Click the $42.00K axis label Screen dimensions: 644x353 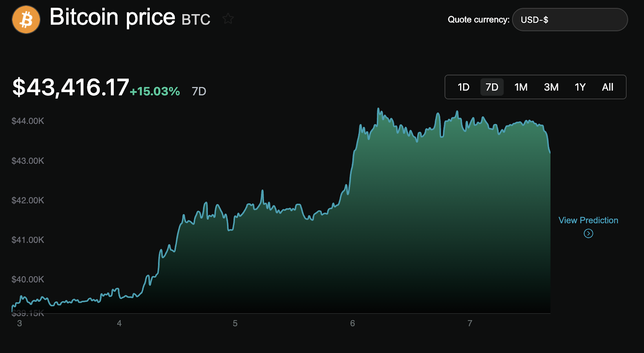click(x=28, y=200)
